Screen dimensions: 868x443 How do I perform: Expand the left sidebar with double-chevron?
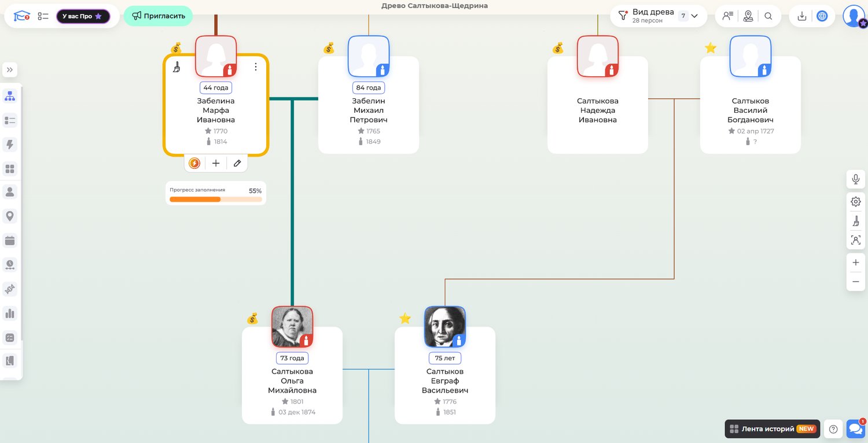10,70
